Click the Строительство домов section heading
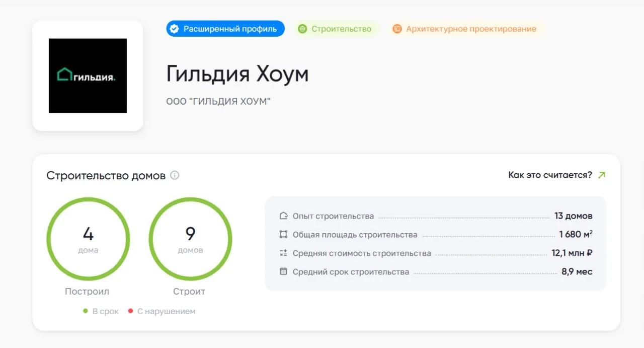 [x=106, y=176]
